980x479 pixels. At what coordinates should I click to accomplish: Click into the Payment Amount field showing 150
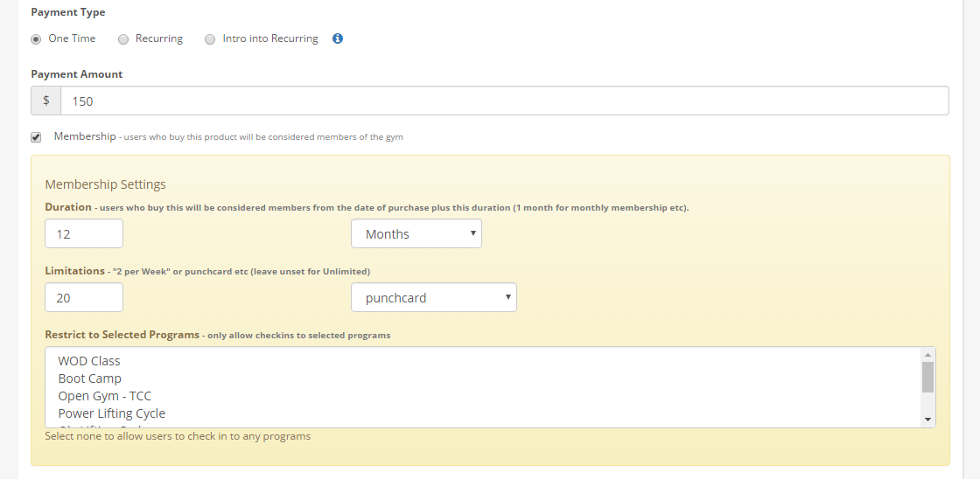[x=504, y=101]
